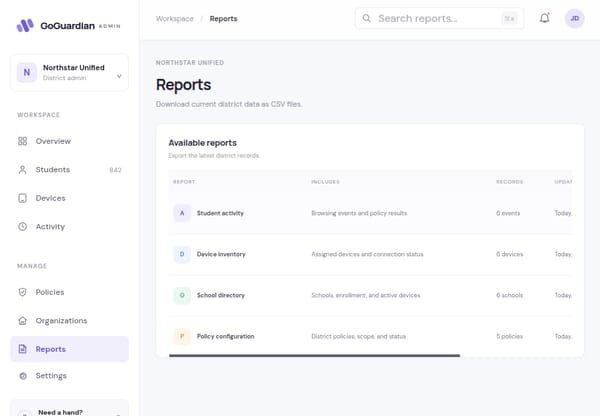Click the search magnifier icon

tap(366, 18)
